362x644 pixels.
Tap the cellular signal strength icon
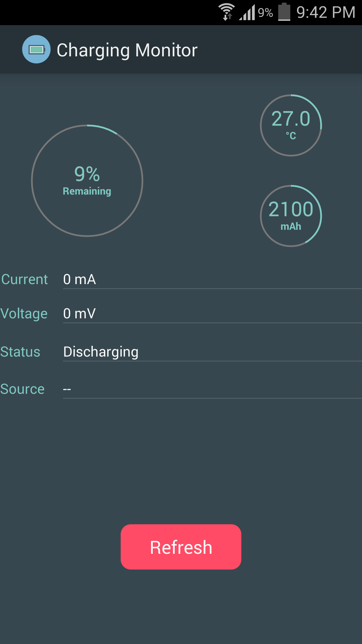[x=247, y=12]
